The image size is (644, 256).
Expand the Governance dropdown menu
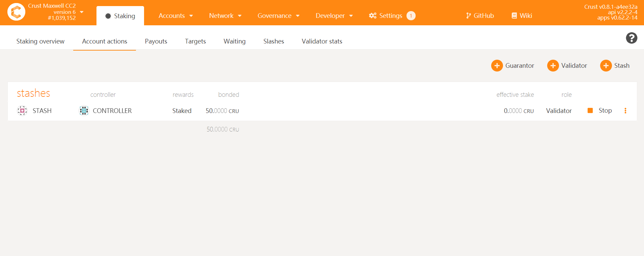click(278, 16)
